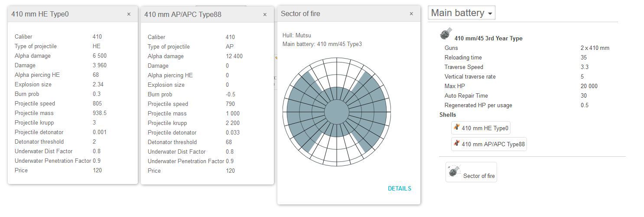
Task: Dismiss the Sector of fire dialog
Action: tap(411, 14)
